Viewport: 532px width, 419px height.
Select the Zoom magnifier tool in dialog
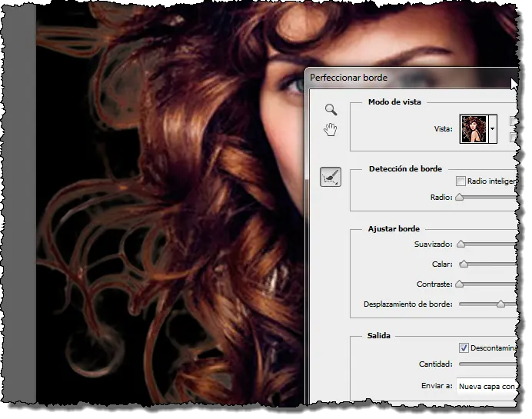coord(331,110)
